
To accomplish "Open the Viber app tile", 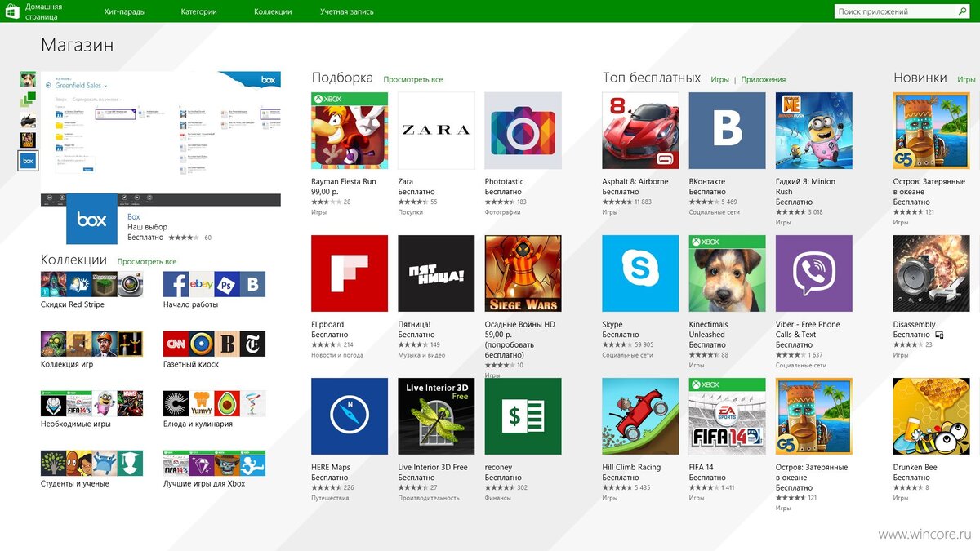I will pyautogui.click(x=813, y=273).
